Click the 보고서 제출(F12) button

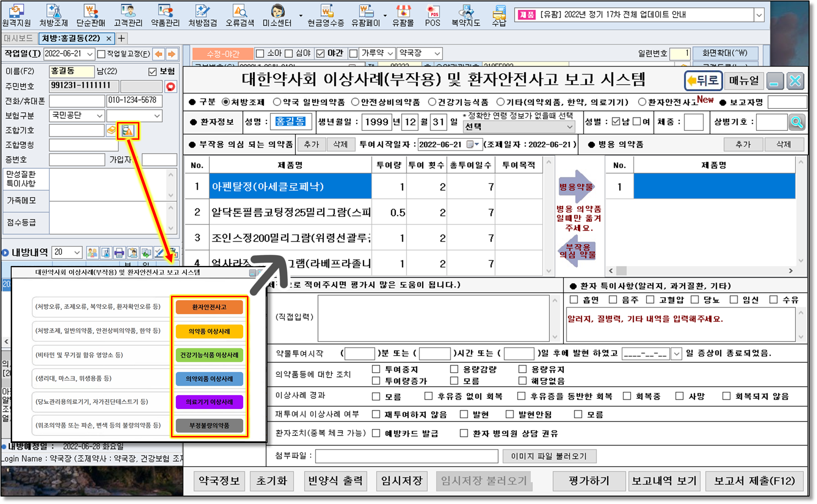754,481
